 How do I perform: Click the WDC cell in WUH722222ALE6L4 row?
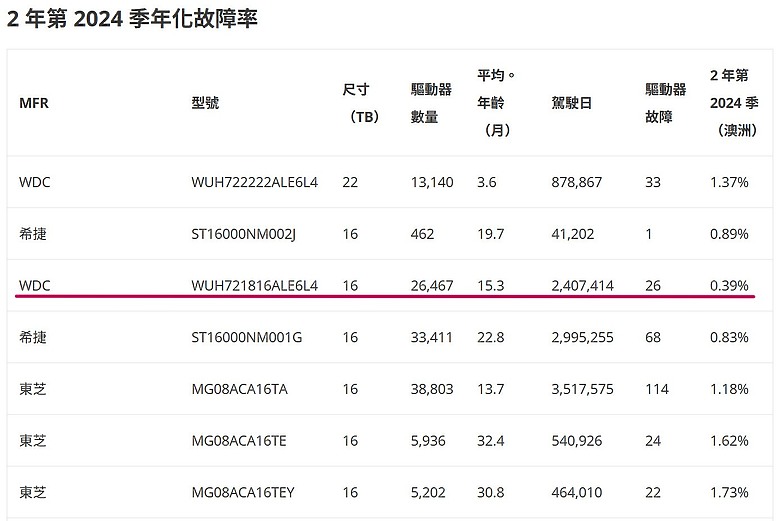tap(34, 182)
